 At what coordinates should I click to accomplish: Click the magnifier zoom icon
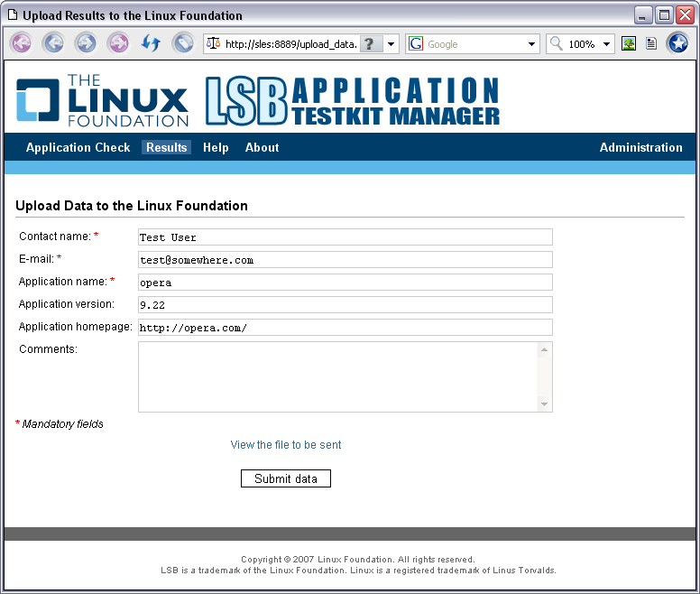(557, 43)
